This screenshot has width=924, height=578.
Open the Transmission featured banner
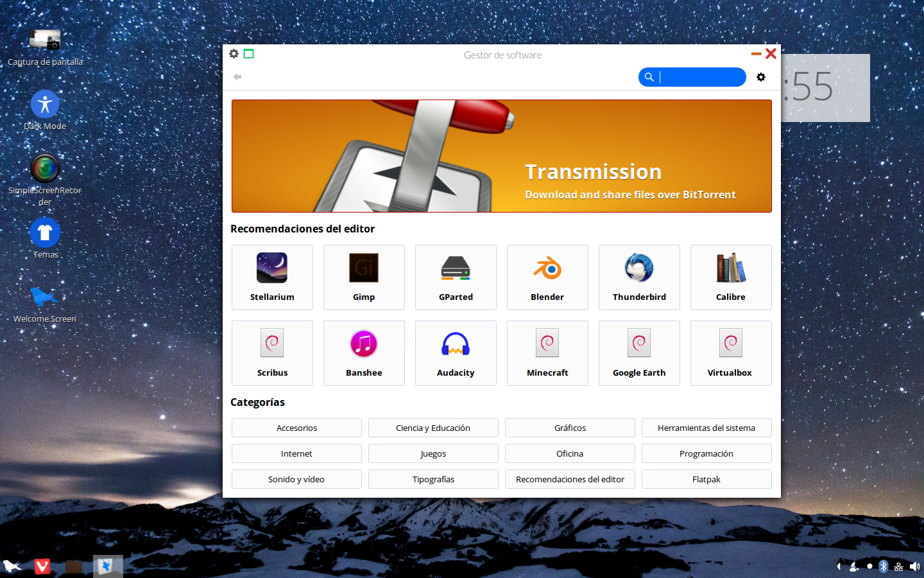[x=501, y=156]
